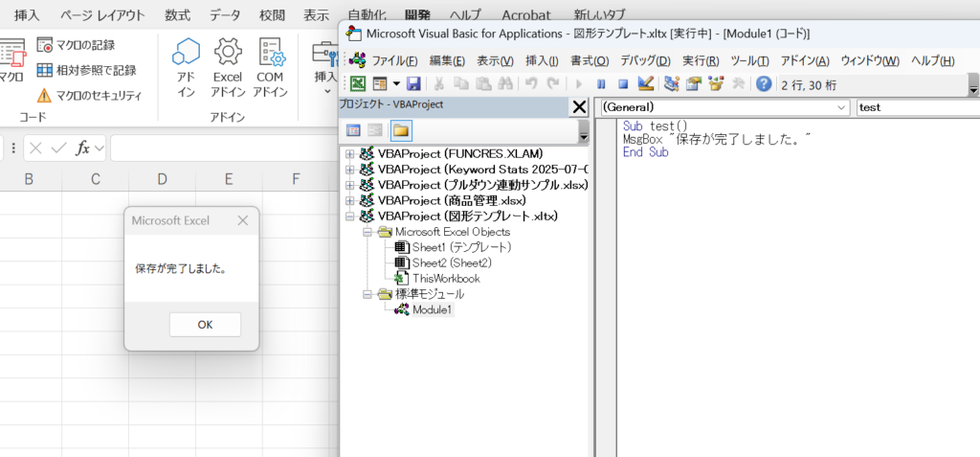Open the Object Browser toolbar icon
Screen dimensions: 980x457
(x=716, y=84)
